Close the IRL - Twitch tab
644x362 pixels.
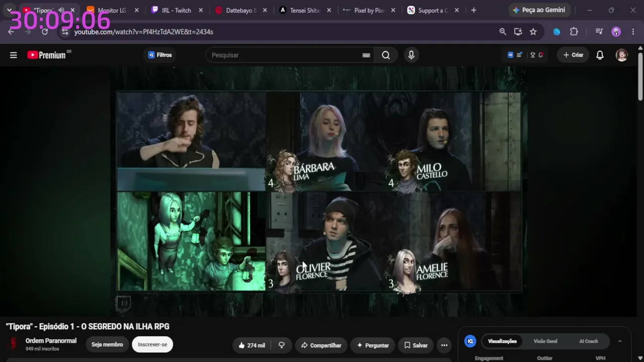[201, 10]
